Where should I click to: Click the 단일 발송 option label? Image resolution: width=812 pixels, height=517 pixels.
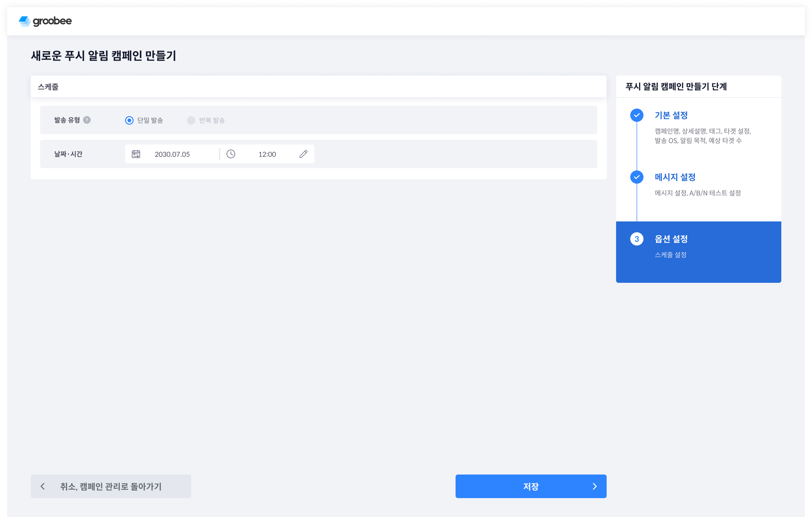(150, 120)
